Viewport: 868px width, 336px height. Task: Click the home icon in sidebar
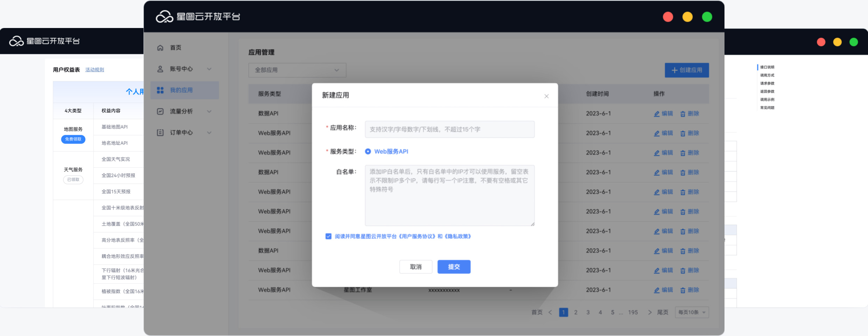coord(160,48)
